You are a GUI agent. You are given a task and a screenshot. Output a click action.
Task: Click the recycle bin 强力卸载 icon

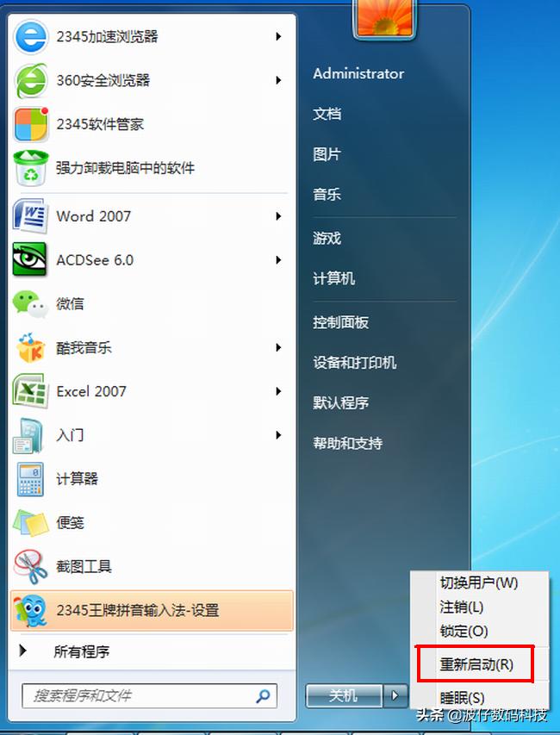click(30, 168)
